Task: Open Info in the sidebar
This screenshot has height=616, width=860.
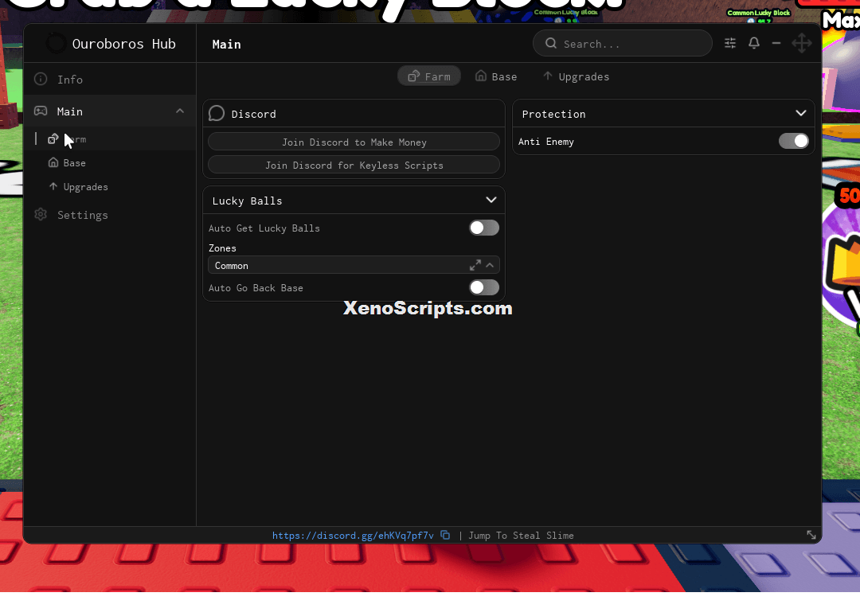Action: point(110,80)
